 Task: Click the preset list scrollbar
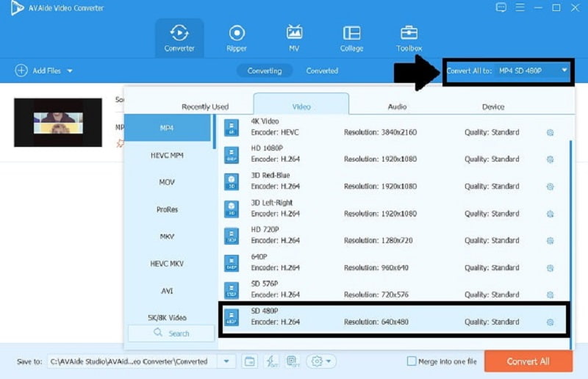pyautogui.click(x=570, y=244)
